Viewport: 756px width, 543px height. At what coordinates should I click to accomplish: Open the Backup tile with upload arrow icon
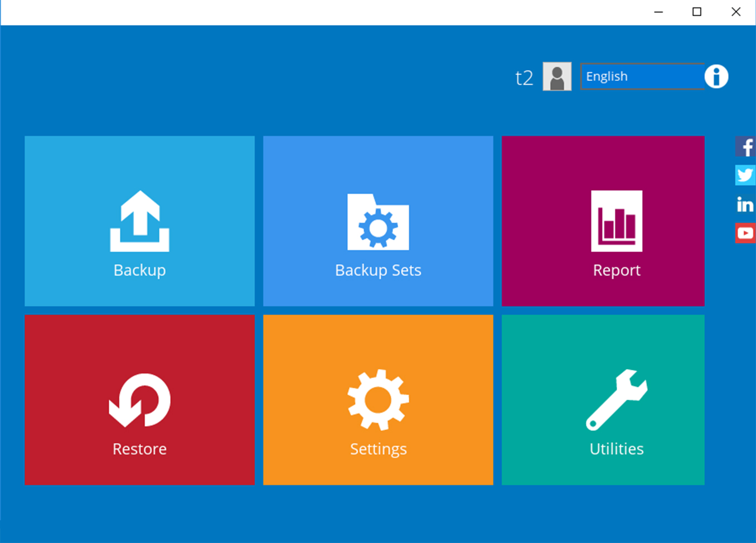(x=139, y=221)
